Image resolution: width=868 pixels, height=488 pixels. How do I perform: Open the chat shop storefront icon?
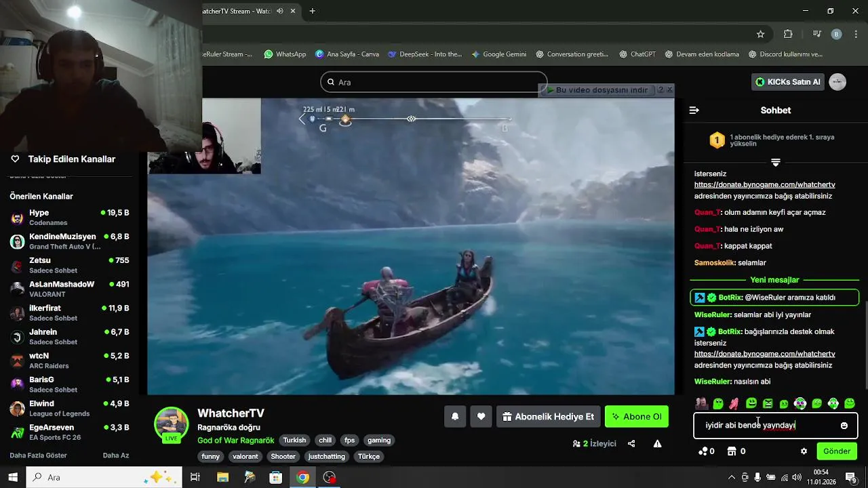[x=732, y=451]
